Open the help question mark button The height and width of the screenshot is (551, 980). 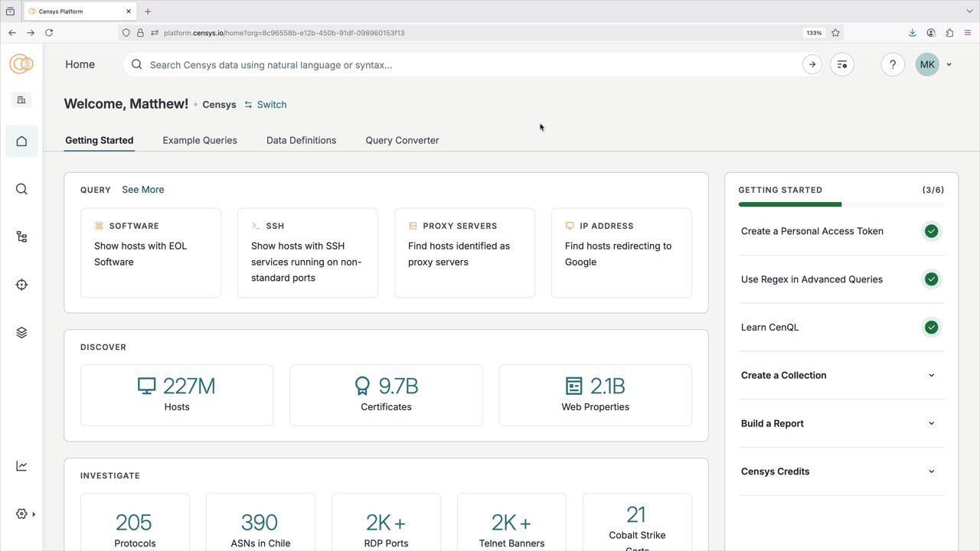coord(893,64)
